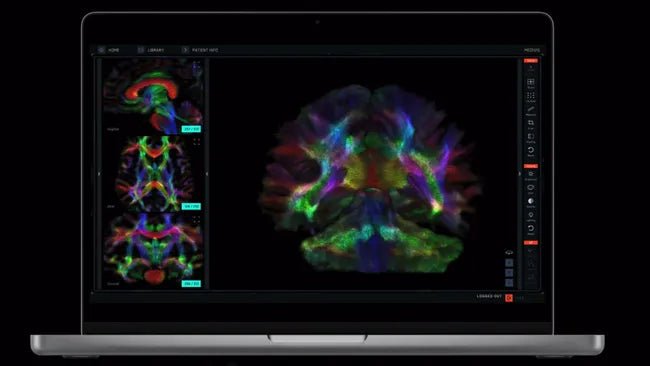Select the crop tool icon
The image size is (650, 366).
point(531,123)
